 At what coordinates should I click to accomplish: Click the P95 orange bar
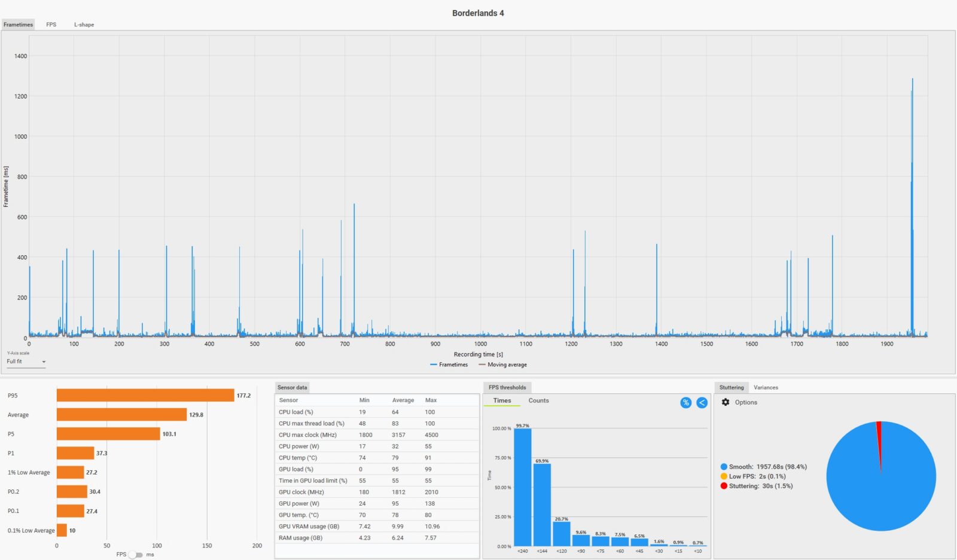coord(145,396)
